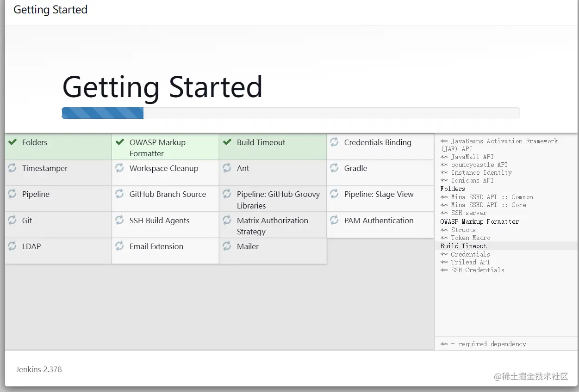
Task: Click the Token Macro log entry
Action: [x=465, y=238]
